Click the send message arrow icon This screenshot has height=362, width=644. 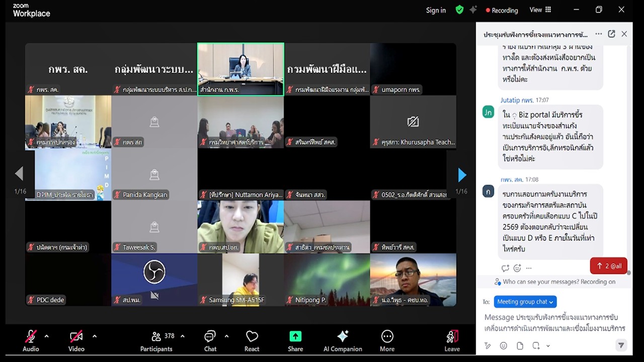pyautogui.click(x=621, y=345)
